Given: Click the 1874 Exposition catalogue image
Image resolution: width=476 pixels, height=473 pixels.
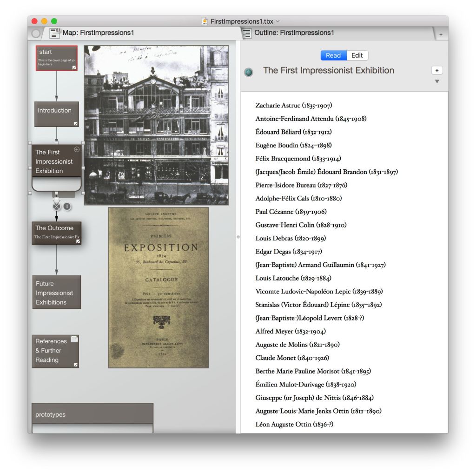Looking at the screenshot, I should [x=159, y=287].
